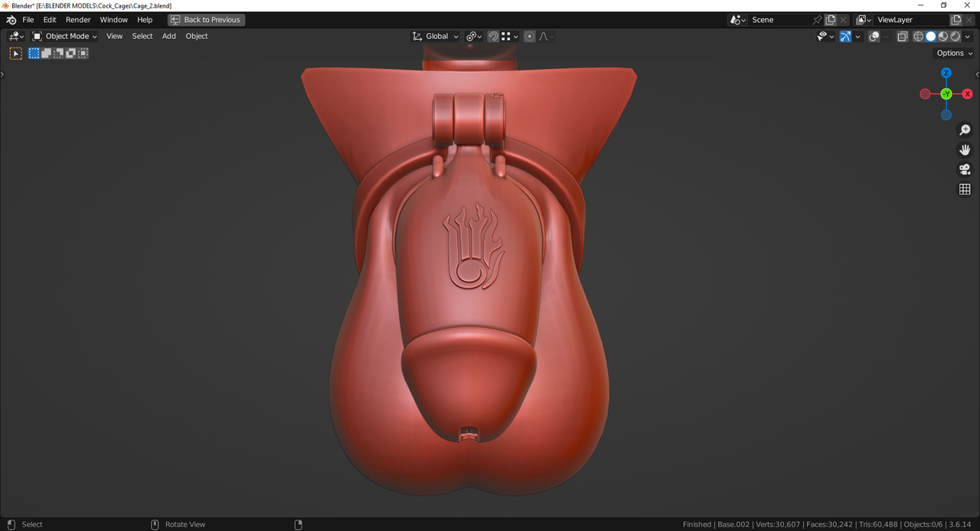
Task: Open the Render menu
Action: pos(78,20)
